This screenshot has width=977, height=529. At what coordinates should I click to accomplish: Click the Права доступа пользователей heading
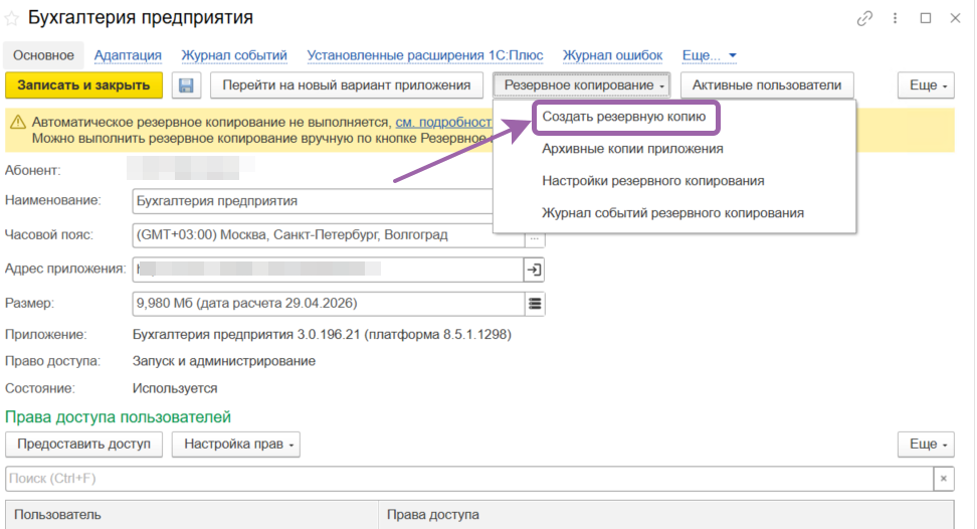coord(118,417)
